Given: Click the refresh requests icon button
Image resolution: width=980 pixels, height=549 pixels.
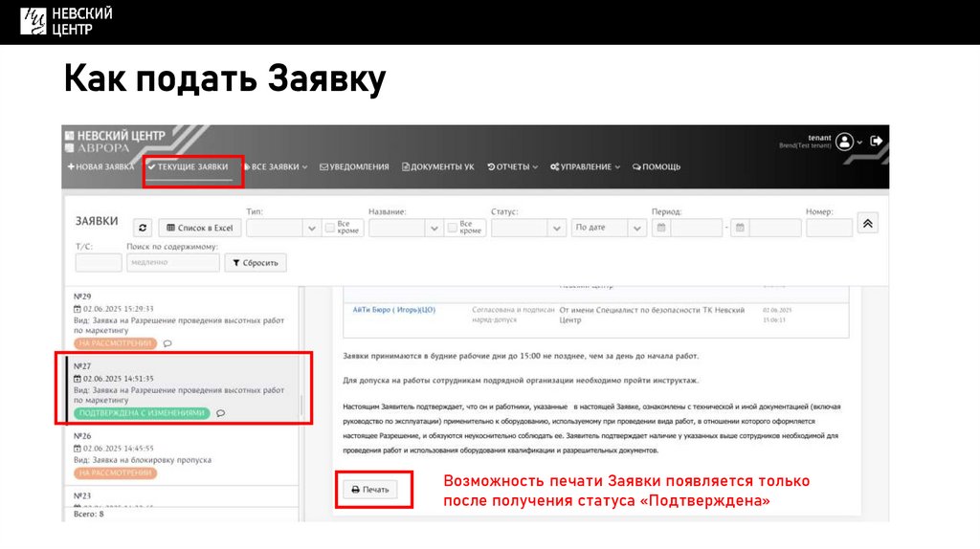Looking at the screenshot, I should [143, 228].
